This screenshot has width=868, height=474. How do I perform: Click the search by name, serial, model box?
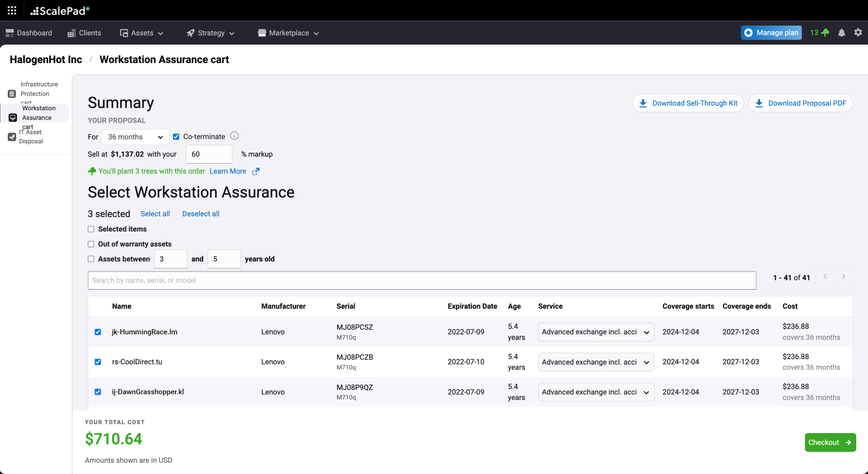click(x=422, y=280)
